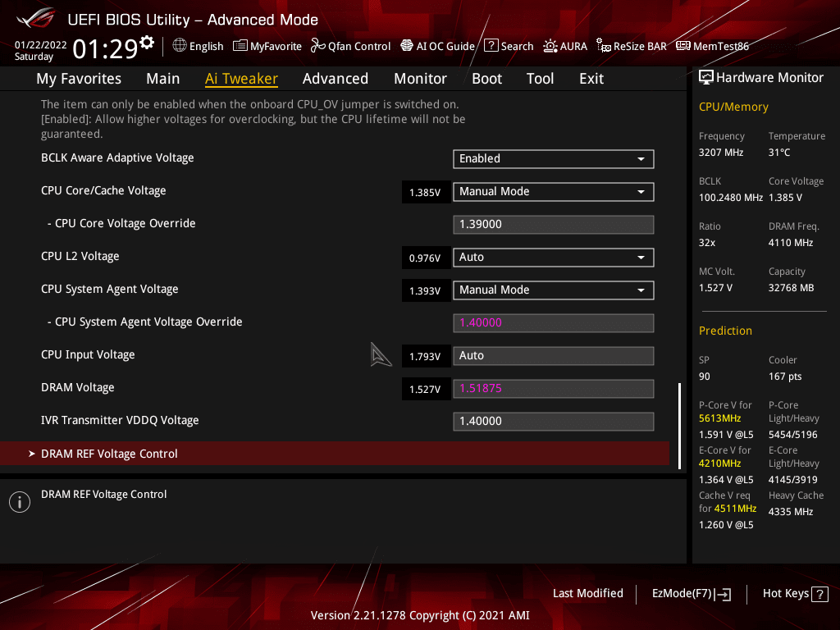Click the 1.793V input voltage readout
Screen dimensions: 840x630
click(x=426, y=356)
